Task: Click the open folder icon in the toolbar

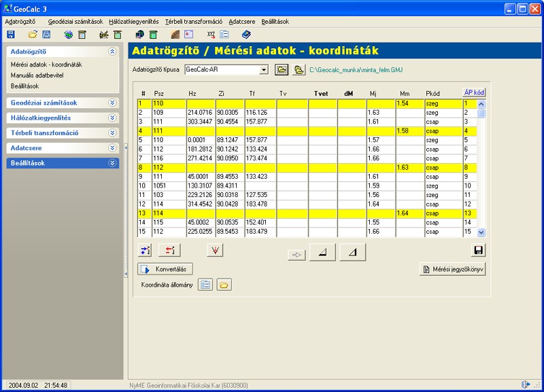Action: [33, 35]
